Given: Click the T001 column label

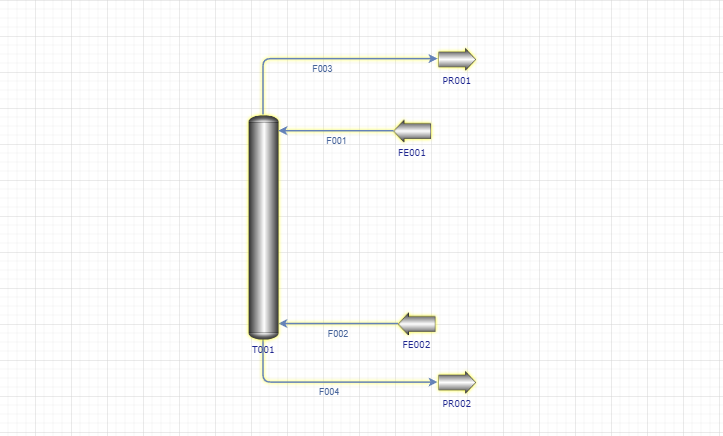Looking at the screenshot, I should (263, 349).
